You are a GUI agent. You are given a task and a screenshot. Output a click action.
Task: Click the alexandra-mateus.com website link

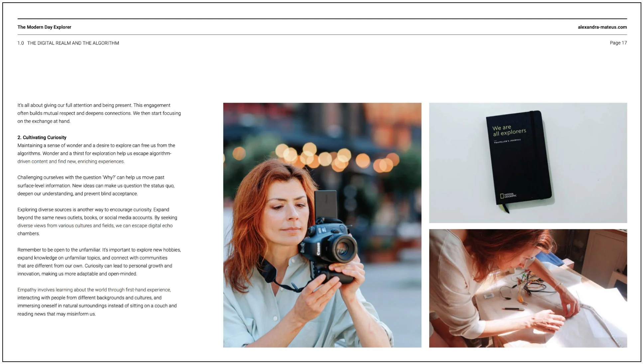(602, 27)
